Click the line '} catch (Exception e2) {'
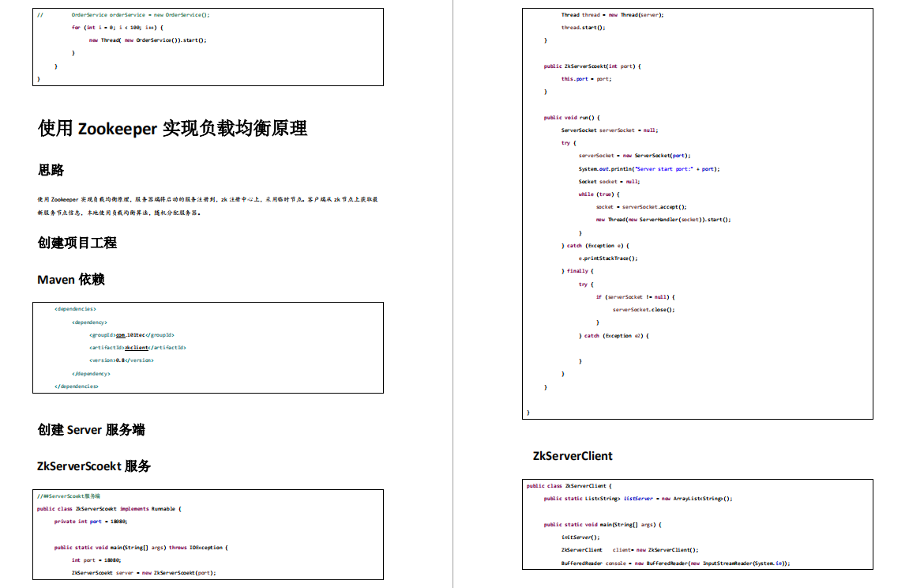This screenshot has height=588, width=924. (614, 336)
